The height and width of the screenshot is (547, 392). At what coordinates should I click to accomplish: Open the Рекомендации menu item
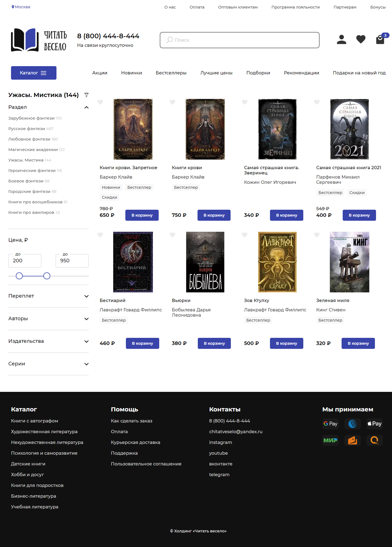[301, 73]
